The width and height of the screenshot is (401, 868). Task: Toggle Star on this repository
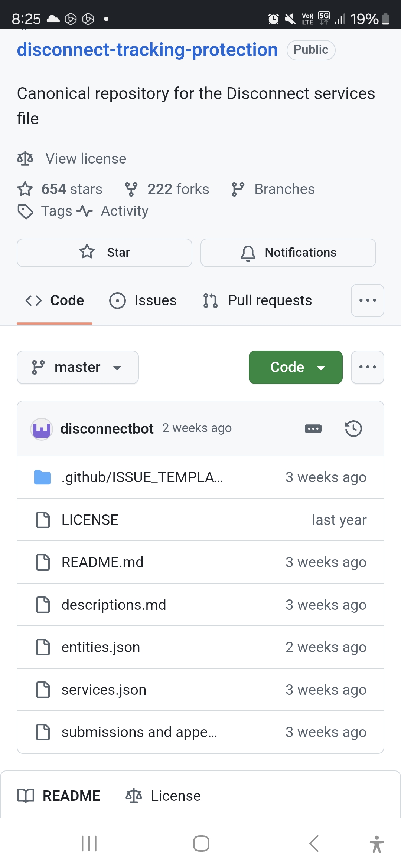pos(104,253)
